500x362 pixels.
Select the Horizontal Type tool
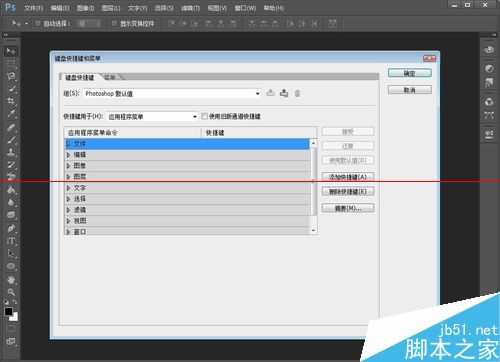11,241
